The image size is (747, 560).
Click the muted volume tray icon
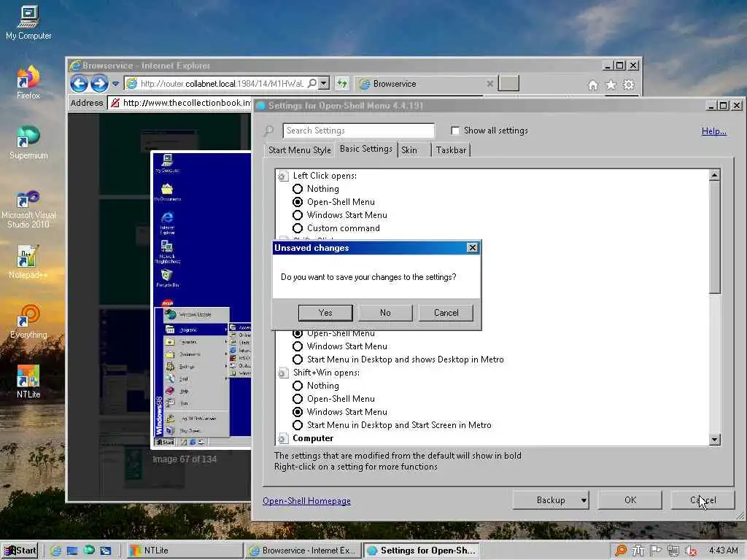coord(691,551)
